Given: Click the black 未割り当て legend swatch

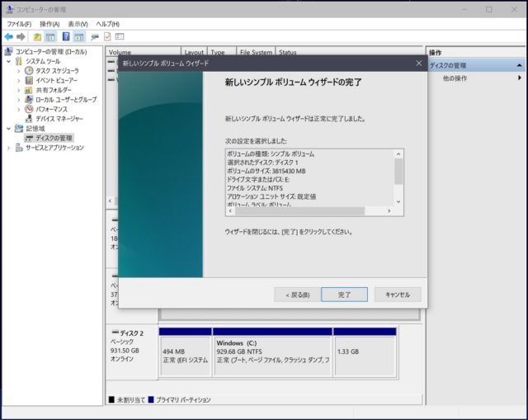Looking at the screenshot, I should point(111,400).
